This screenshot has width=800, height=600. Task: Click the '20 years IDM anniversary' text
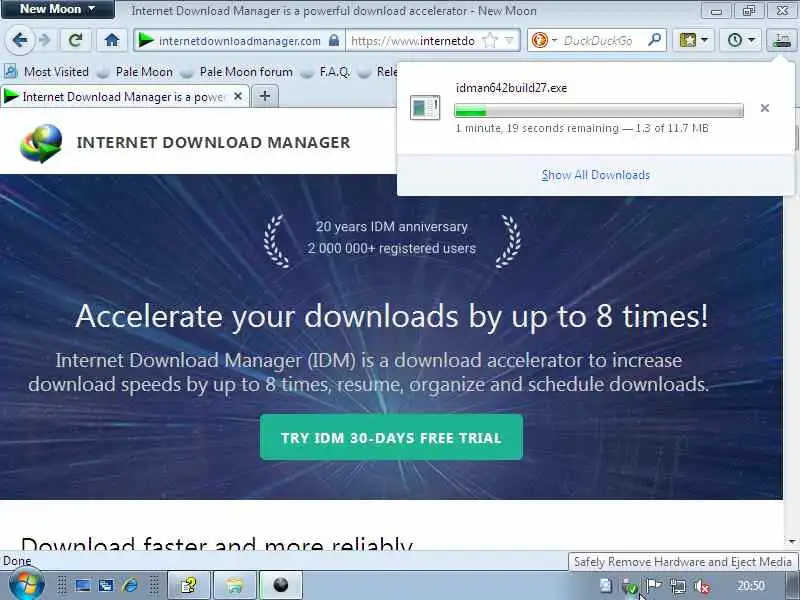(x=391, y=227)
